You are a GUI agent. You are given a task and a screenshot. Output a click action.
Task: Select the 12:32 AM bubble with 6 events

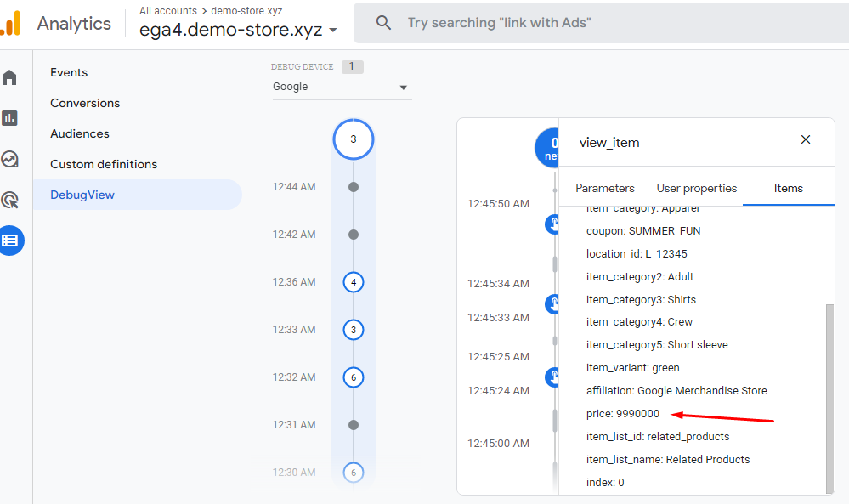354,377
